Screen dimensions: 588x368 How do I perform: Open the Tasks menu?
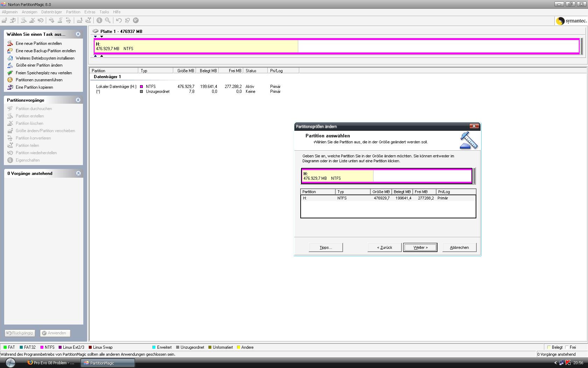coord(104,12)
